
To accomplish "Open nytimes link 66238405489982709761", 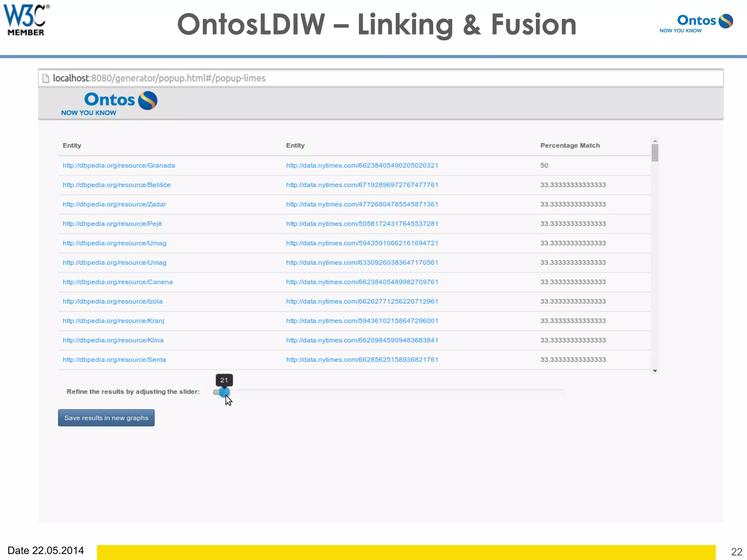I will coord(362,282).
